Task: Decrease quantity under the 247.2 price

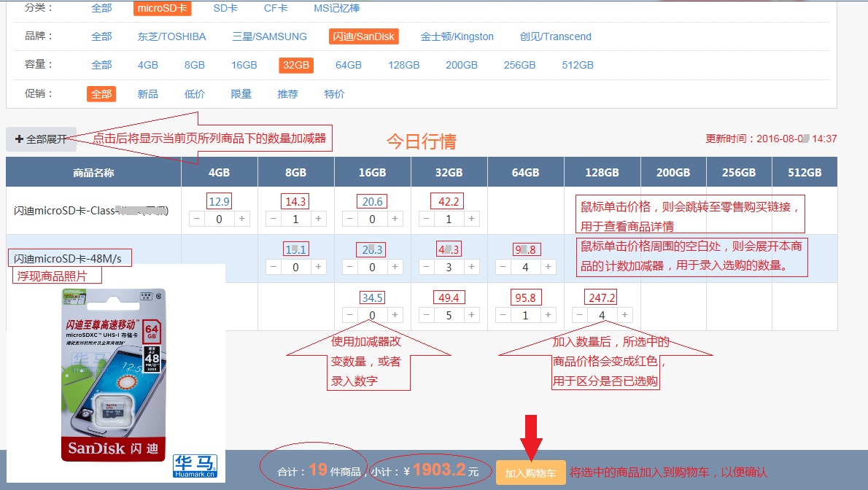Action: pos(580,315)
